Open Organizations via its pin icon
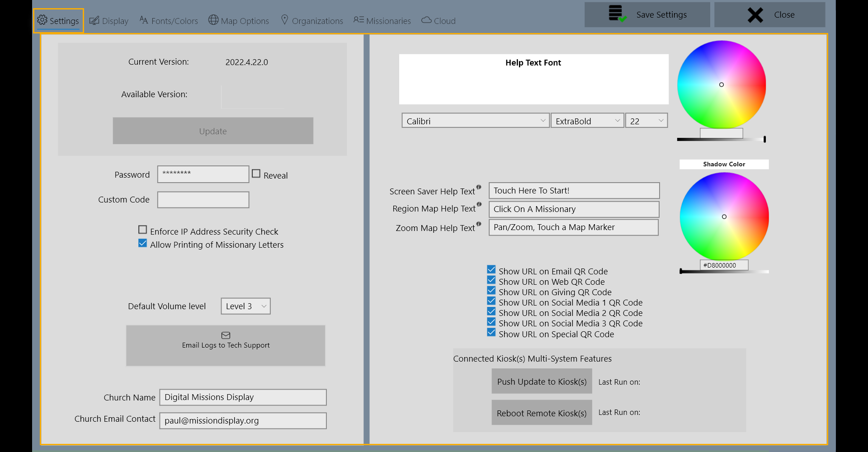Viewport: 868px width, 452px height. pos(284,20)
